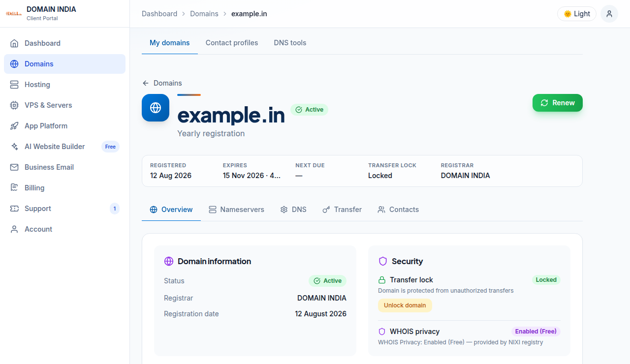The width and height of the screenshot is (630, 364).
Task: Toggle the Light theme switch
Action: [577, 14]
